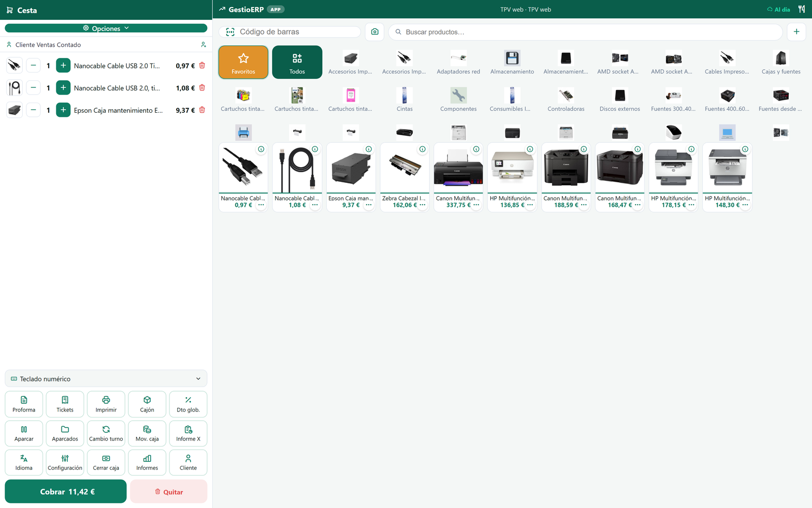
Task: Select Cliente Ventas Contado text
Action: 48,45
